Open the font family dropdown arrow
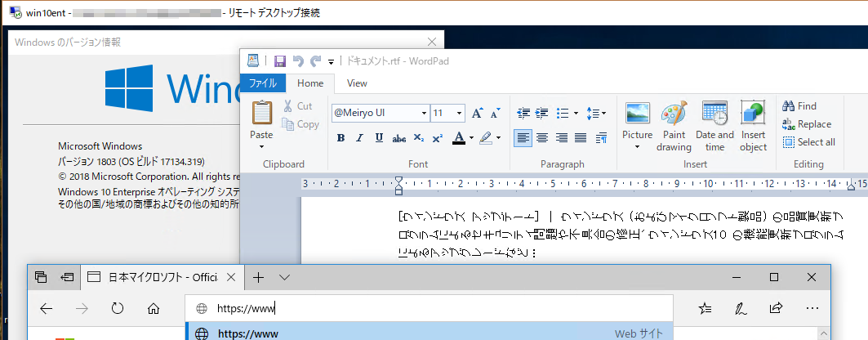 tap(424, 113)
